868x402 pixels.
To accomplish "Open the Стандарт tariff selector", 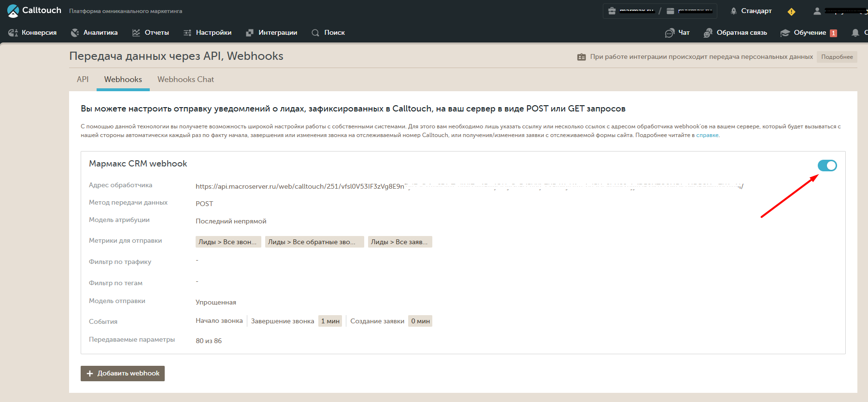I will (751, 11).
